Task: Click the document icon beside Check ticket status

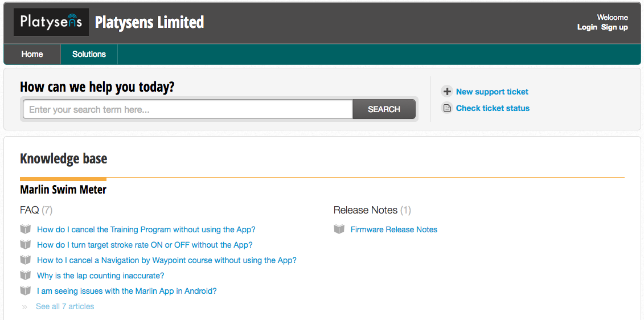Action: pyautogui.click(x=447, y=108)
